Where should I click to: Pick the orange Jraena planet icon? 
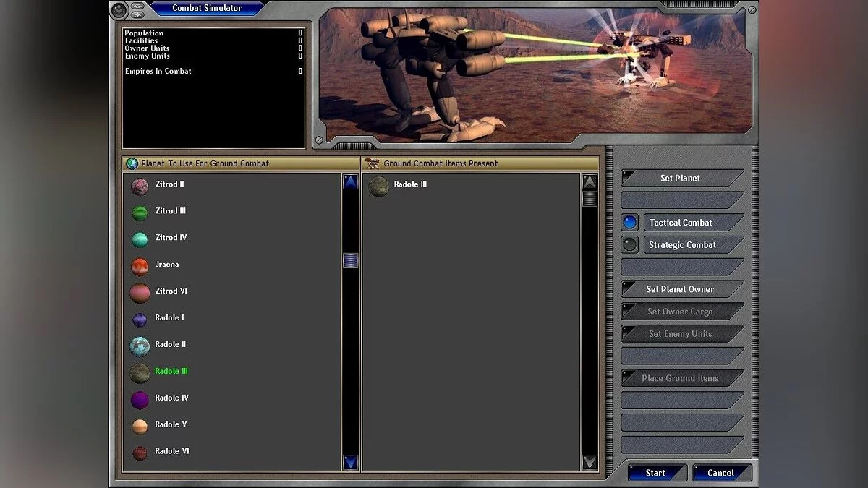click(140, 266)
